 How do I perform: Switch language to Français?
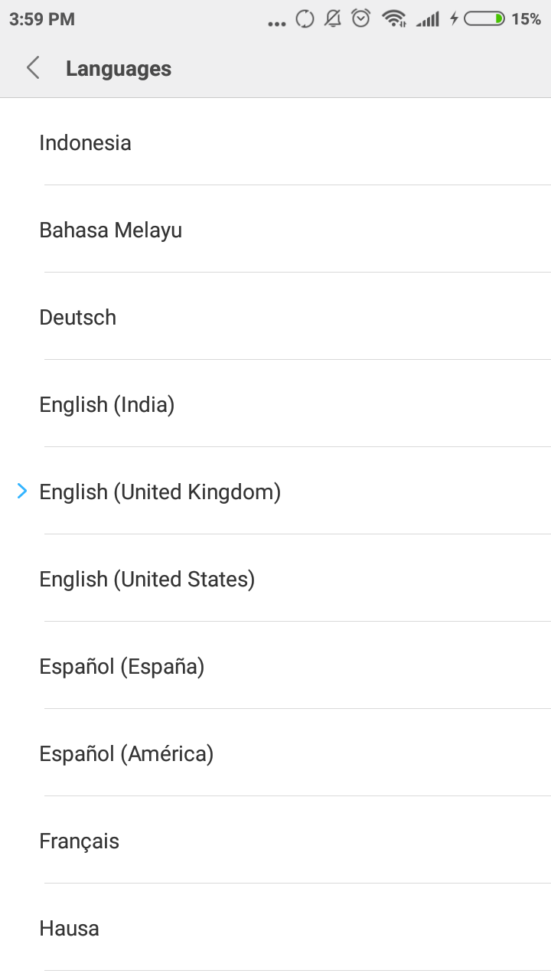(79, 841)
